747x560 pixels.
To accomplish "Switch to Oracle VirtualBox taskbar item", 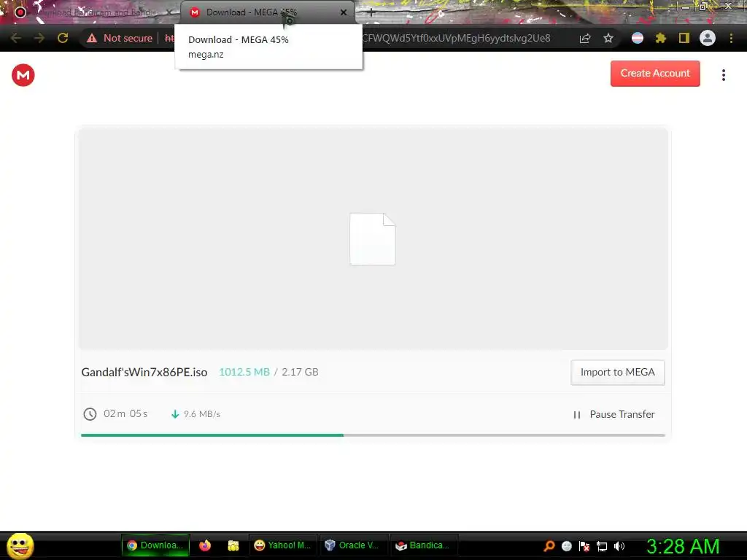I will 352,545.
